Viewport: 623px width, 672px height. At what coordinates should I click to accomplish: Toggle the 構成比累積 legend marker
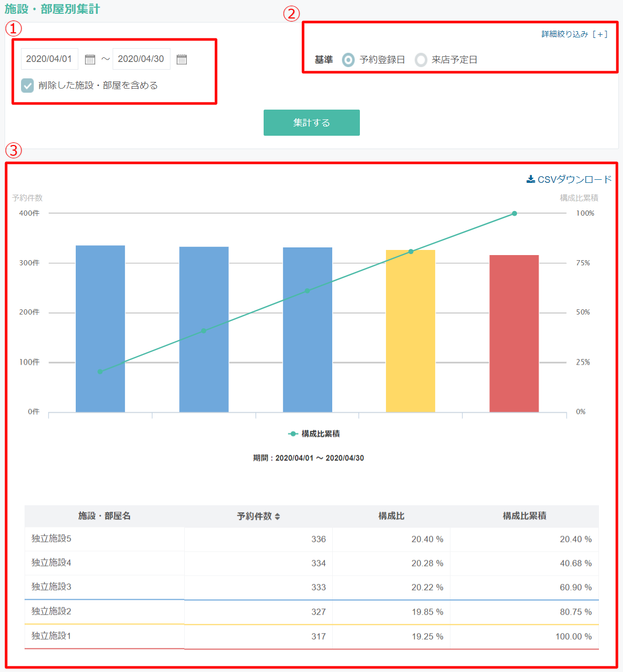pyautogui.click(x=293, y=434)
